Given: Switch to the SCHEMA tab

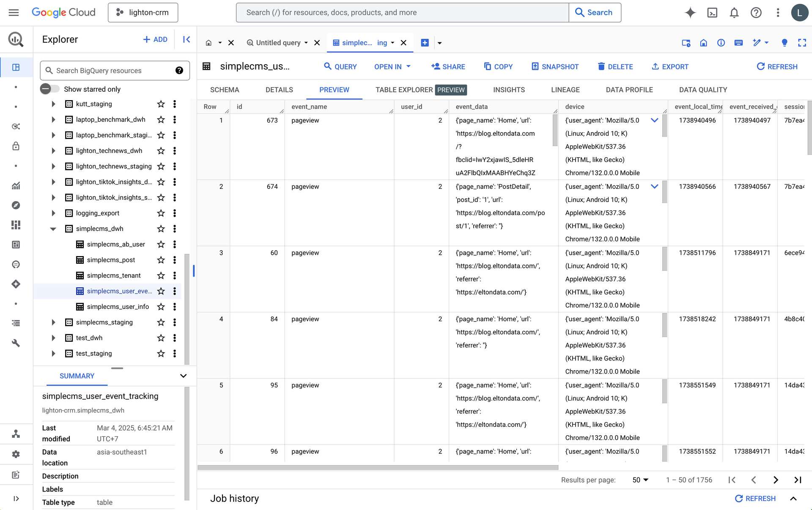Looking at the screenshot, I should (225, 90).
